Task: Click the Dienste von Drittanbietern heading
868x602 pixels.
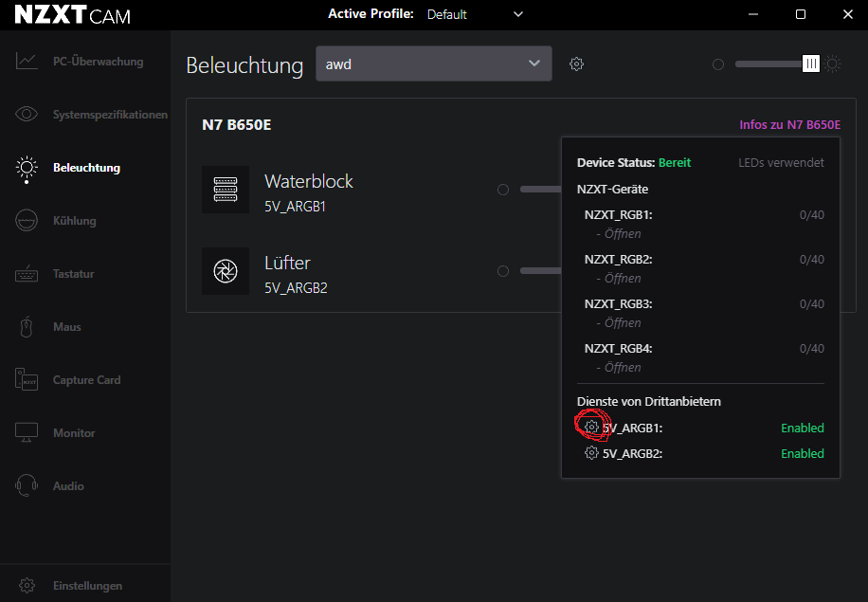Action: [x=649, y=402]
